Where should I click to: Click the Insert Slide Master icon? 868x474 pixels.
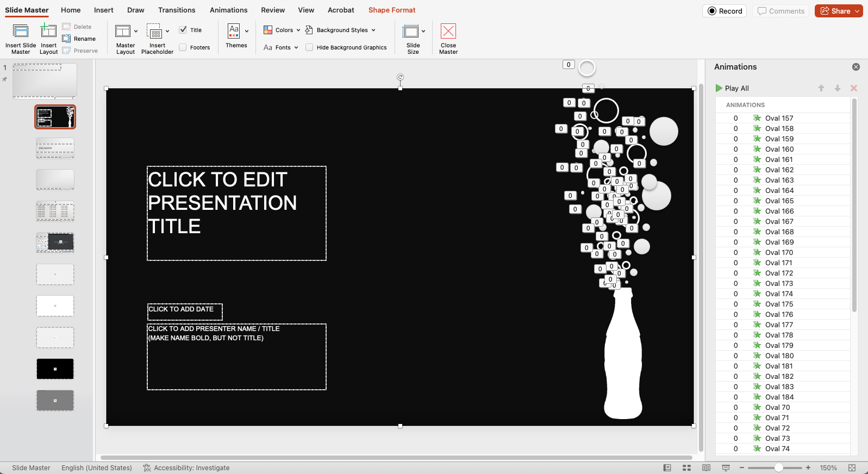(x=21, y=31)
